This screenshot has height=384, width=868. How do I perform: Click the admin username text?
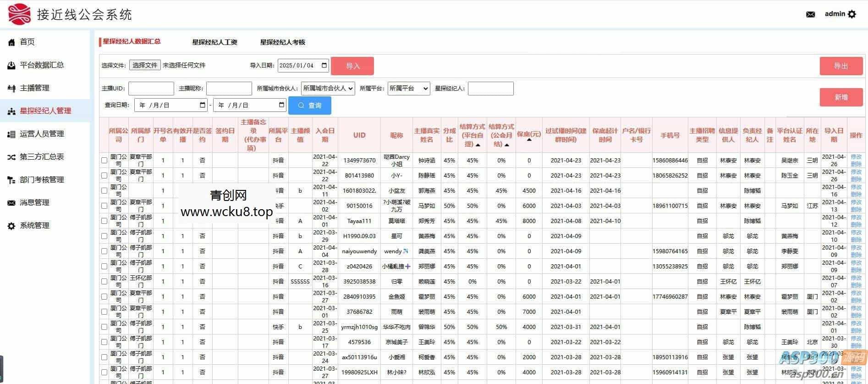(835, 14)
